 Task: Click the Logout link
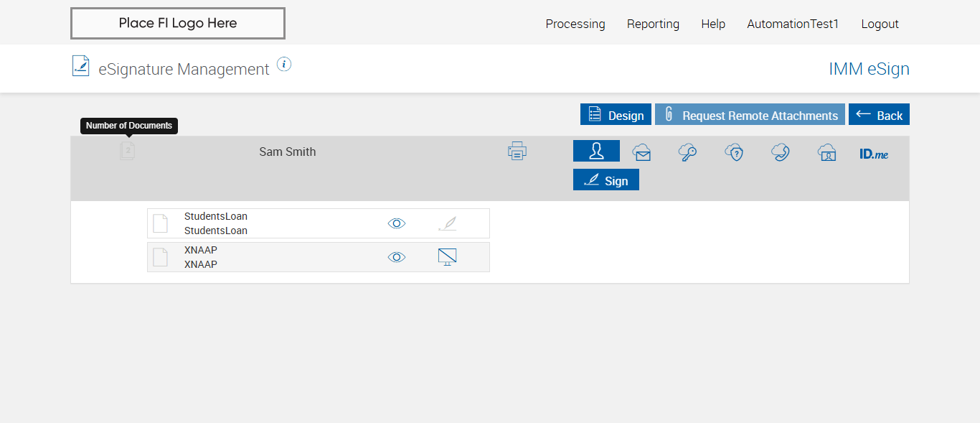[x=880, y=24]
